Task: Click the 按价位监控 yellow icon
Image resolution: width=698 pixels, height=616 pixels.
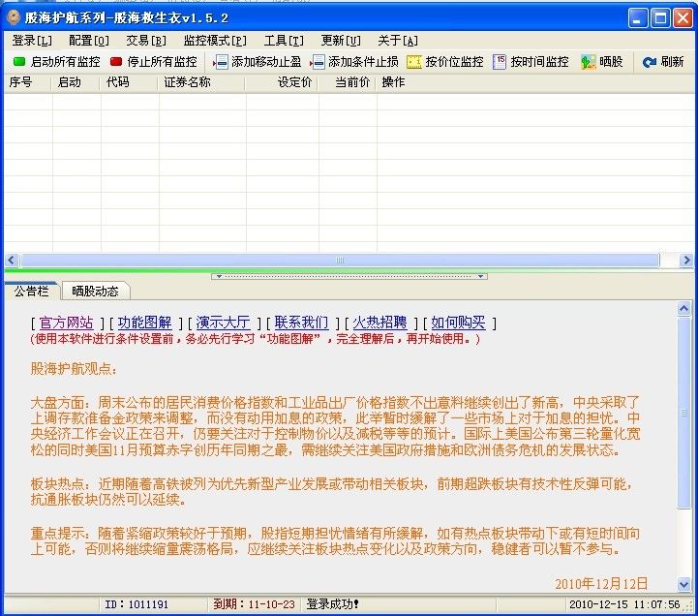Action: pyautogui.click(x=414, y=62)
